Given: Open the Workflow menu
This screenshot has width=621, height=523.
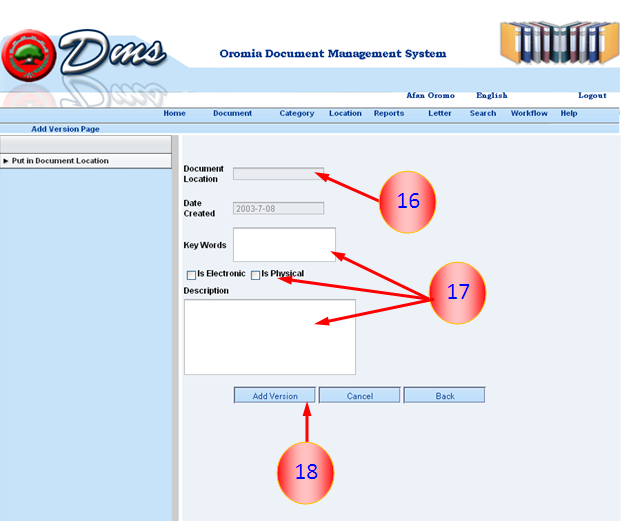Looking at the screenshot, I should pyautogui.click(x=529, y=113).
